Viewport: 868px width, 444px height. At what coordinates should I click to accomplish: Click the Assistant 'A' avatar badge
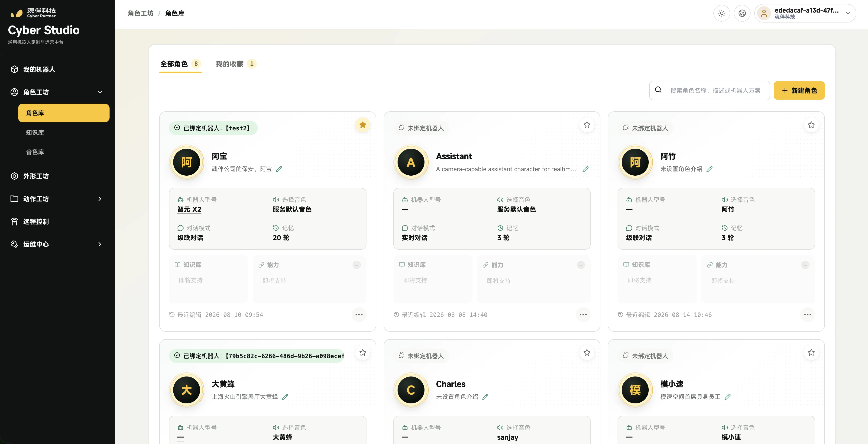411,162
